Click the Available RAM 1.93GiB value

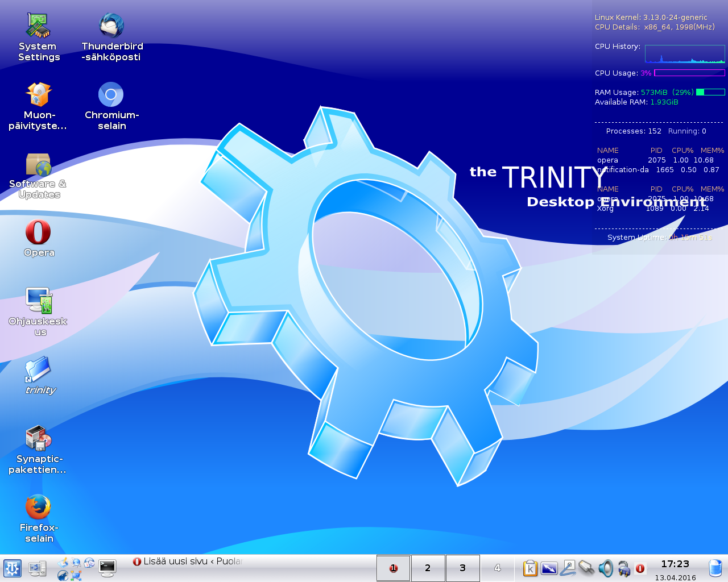tap(664, 102)
